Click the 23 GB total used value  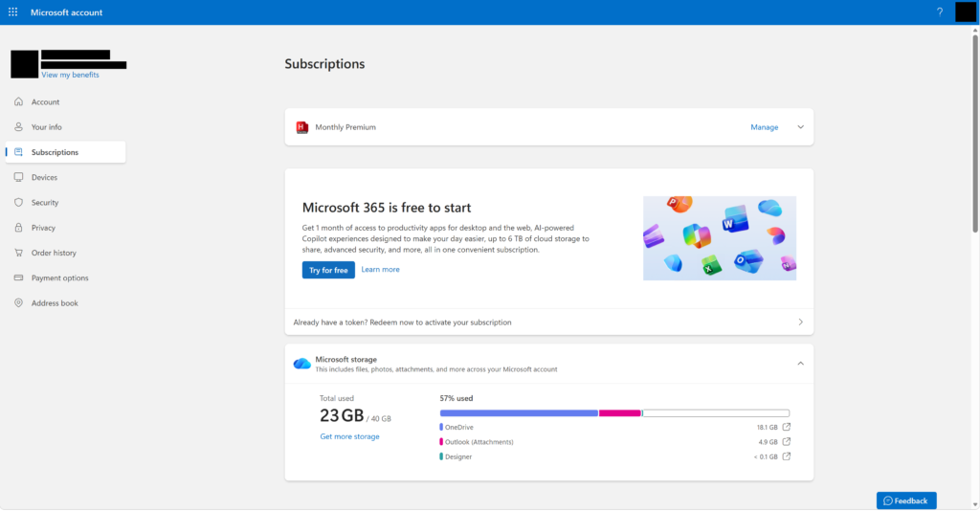pyautogui.click(x=342, y=415)
